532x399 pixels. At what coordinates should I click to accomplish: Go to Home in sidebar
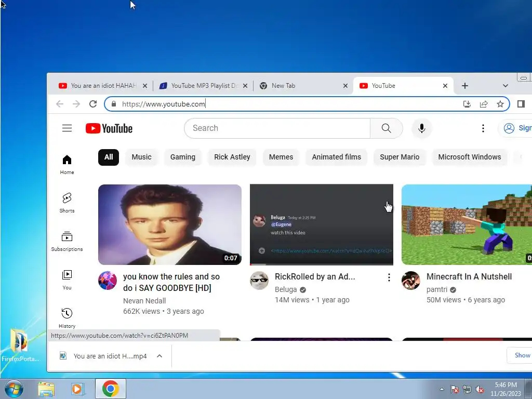(x=67, y=165)
